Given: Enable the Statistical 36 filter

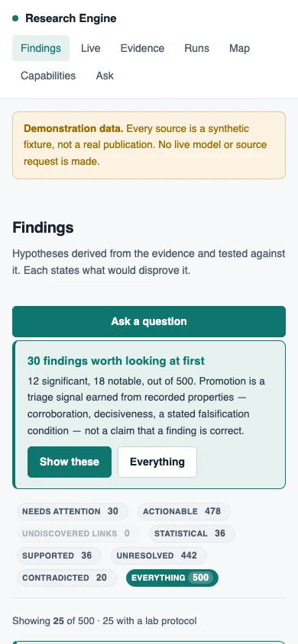Looking at the screenshot, I should (192, 533).
